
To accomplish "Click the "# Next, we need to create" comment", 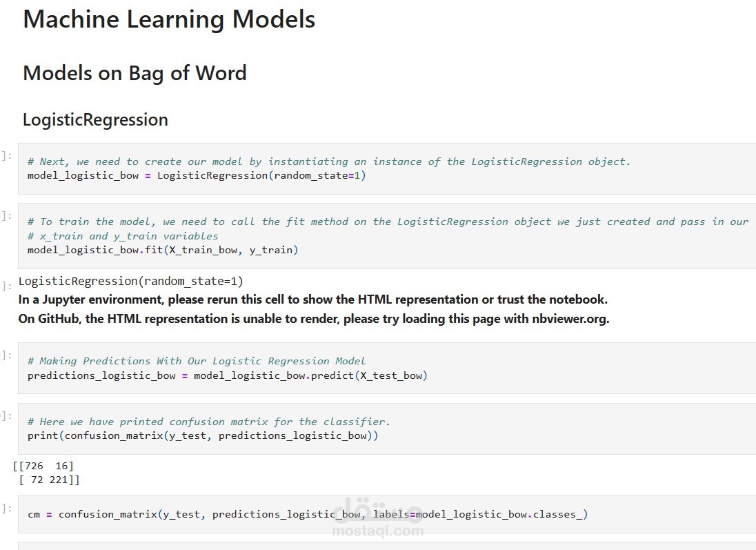I will pos(328,161).
